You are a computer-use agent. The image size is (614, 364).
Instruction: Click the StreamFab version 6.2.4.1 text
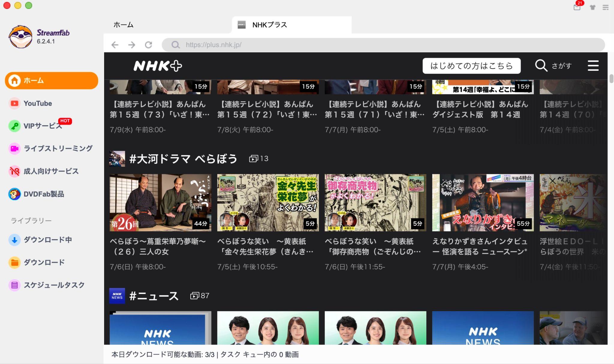(x=46, y=41)
